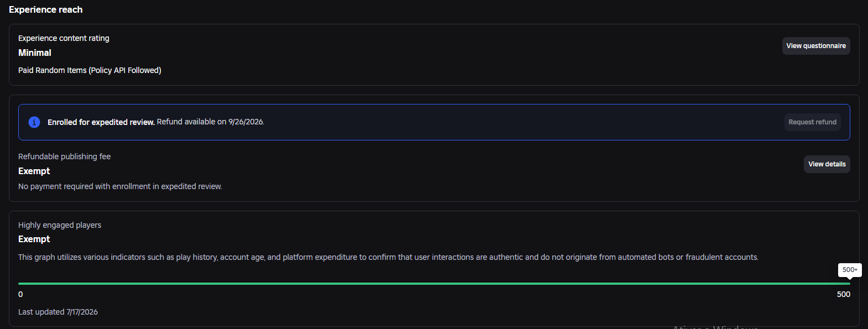Click the No payment required description
The width and height of the screenshot is (868, 329).
pos(120,186)
